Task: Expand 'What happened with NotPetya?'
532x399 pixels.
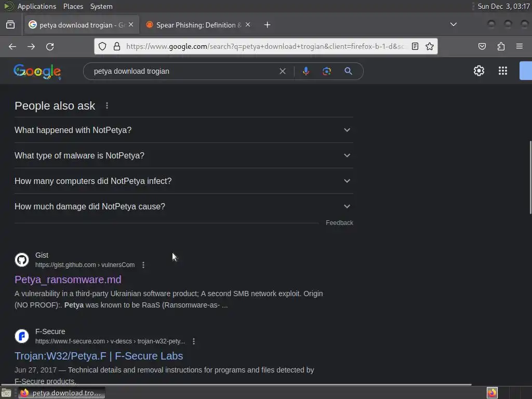Action: (x=184, y=130)
